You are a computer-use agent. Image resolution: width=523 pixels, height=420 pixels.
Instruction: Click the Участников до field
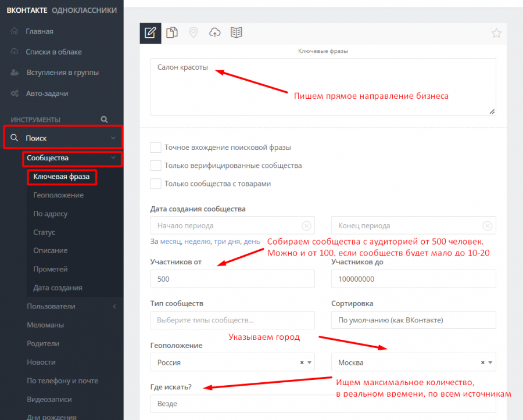click(x=414, y=279)
